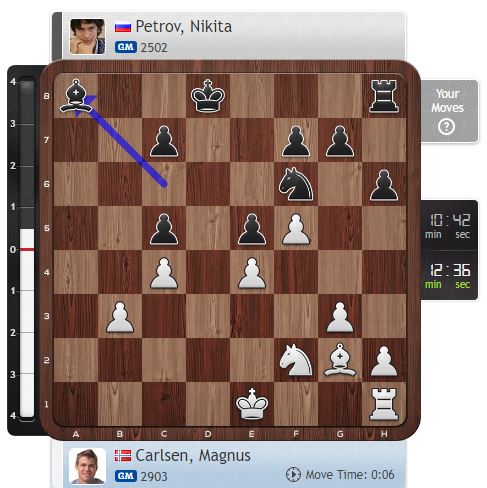Click the black bishop on a8
The image size is (487, 488).
pos(76,96)
